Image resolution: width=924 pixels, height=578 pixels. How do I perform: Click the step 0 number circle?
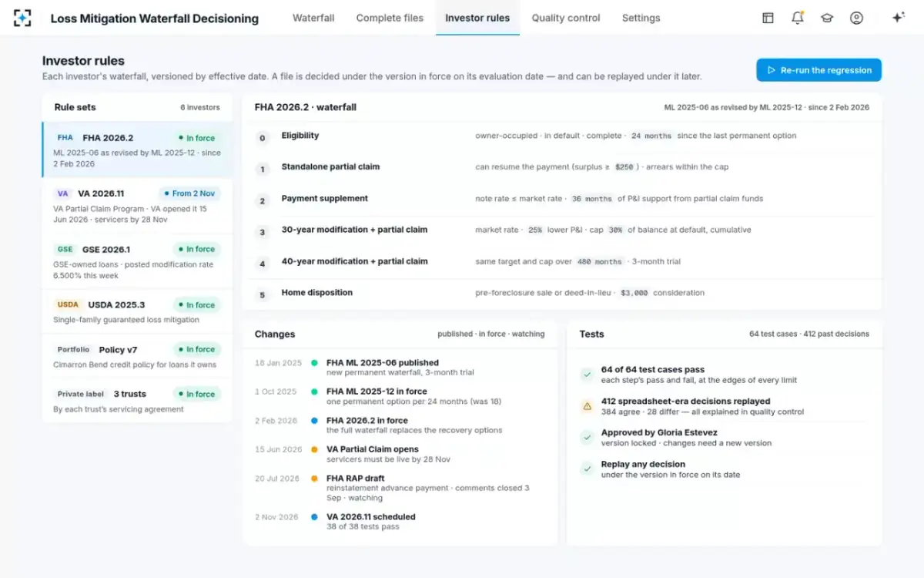pos(263,138)
